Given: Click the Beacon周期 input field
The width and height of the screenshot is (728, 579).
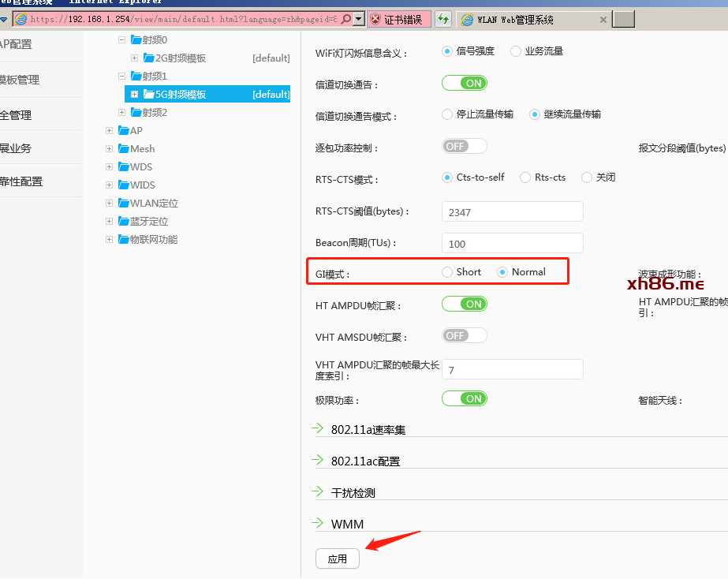Looking at the screenshot, I should [x=512, y=243].
